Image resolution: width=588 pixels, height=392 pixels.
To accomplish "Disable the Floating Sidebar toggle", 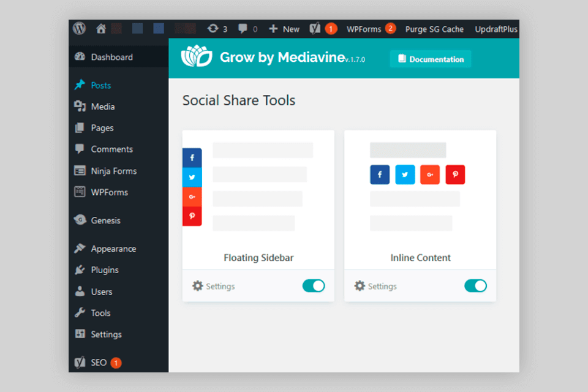I will pyautogui.click(x=314, y=286).
